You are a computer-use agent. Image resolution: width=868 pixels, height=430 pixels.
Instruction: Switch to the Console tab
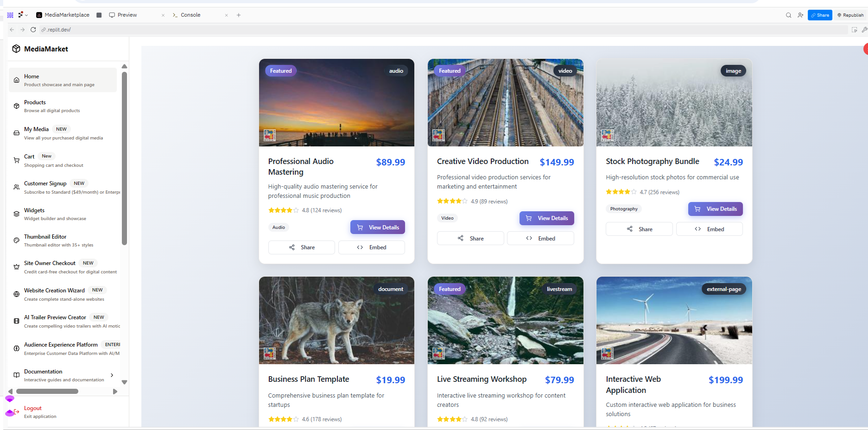pos(190,15)
